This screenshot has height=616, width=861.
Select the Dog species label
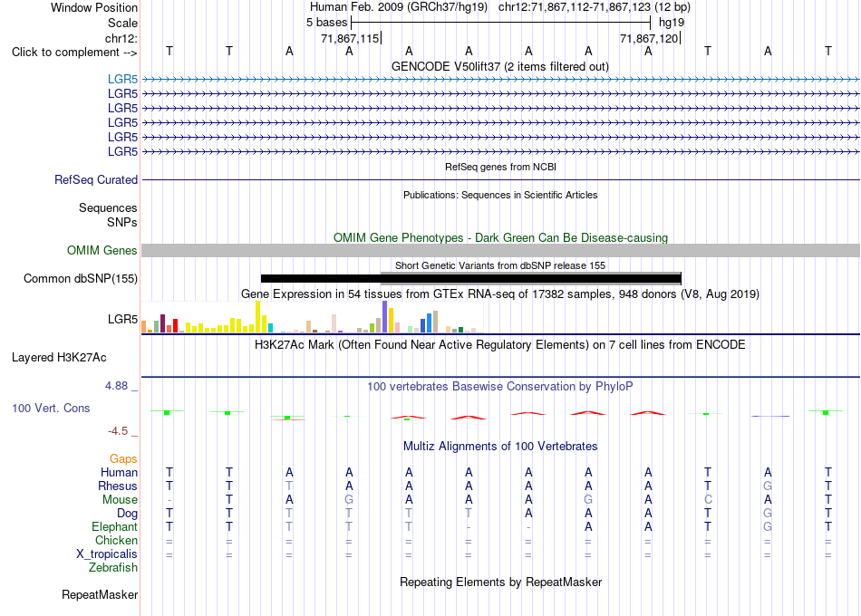(127, 514)
